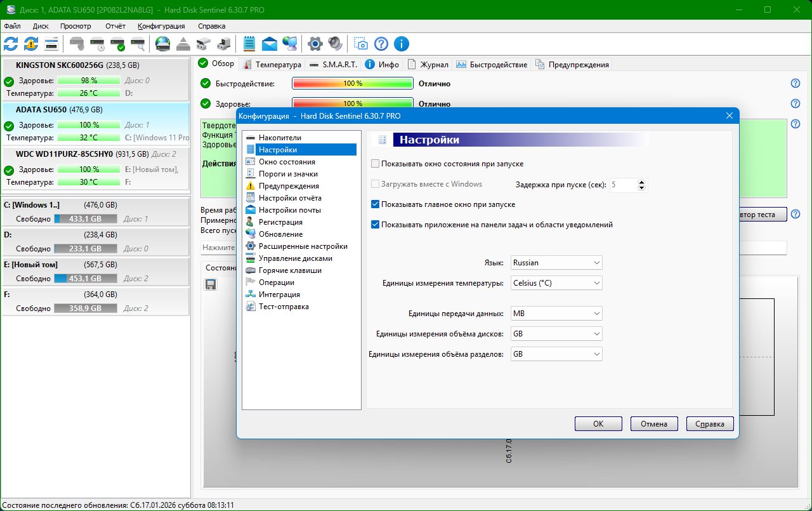Viewport: 812px width, 511px height.
Task: Click the save floppy disk icon
Action: coord(211,284)
